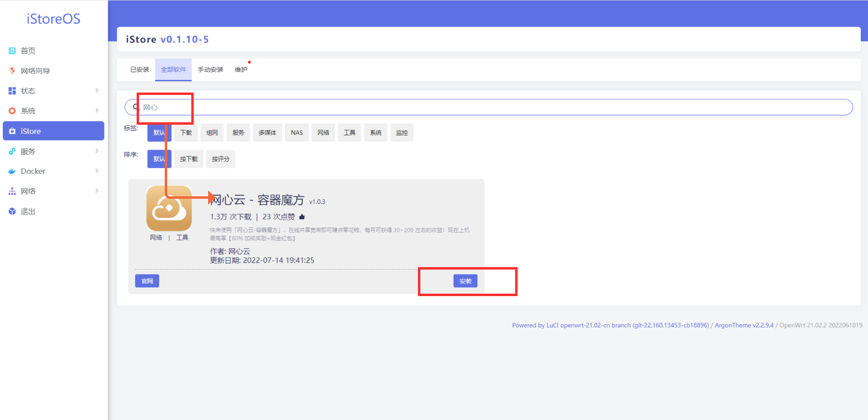Click the 首页 home icon in sidebar

(12, 51)
